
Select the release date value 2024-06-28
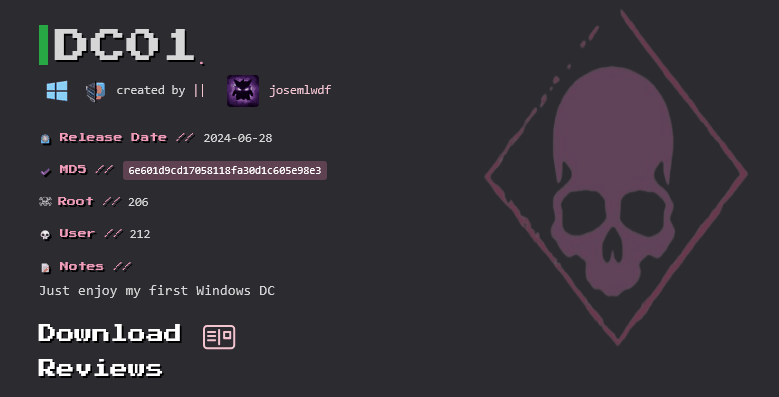coord(238,138)
